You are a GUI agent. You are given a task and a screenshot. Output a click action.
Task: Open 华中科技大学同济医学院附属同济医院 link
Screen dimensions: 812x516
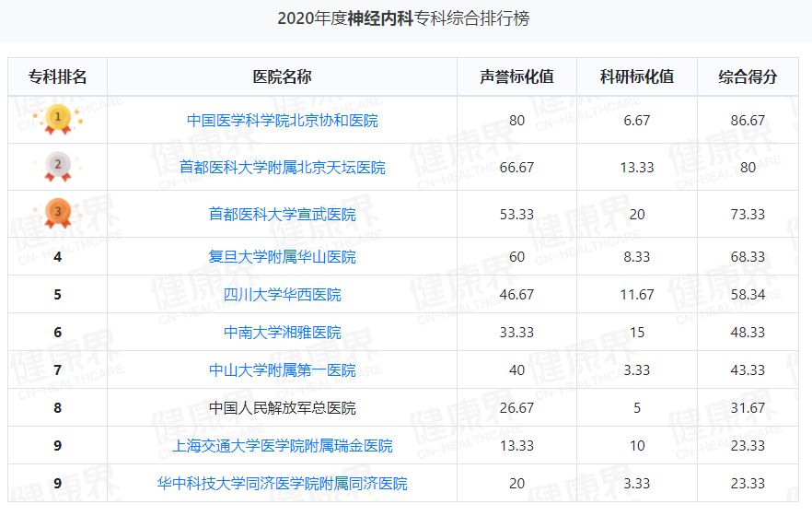click(x=283, y=484)
